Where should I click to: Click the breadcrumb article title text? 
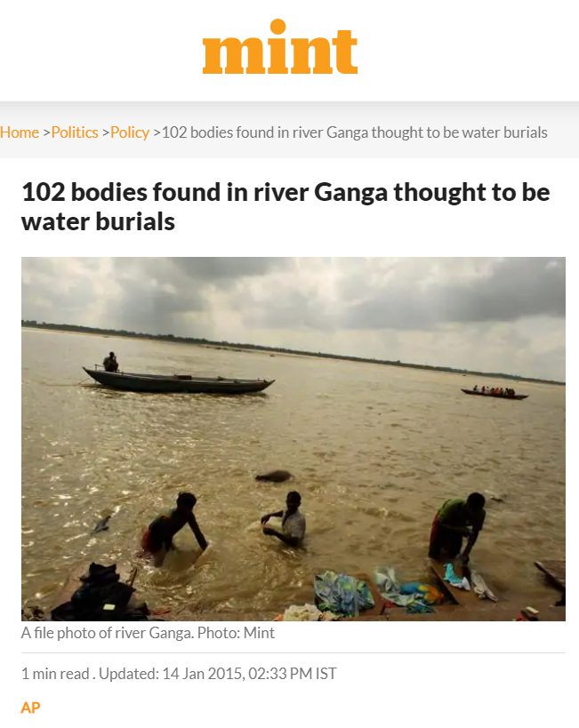point(355,132)
